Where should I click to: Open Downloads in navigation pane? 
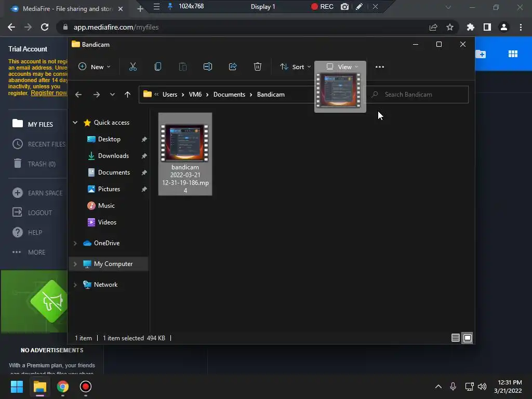[x=113, y=156]
